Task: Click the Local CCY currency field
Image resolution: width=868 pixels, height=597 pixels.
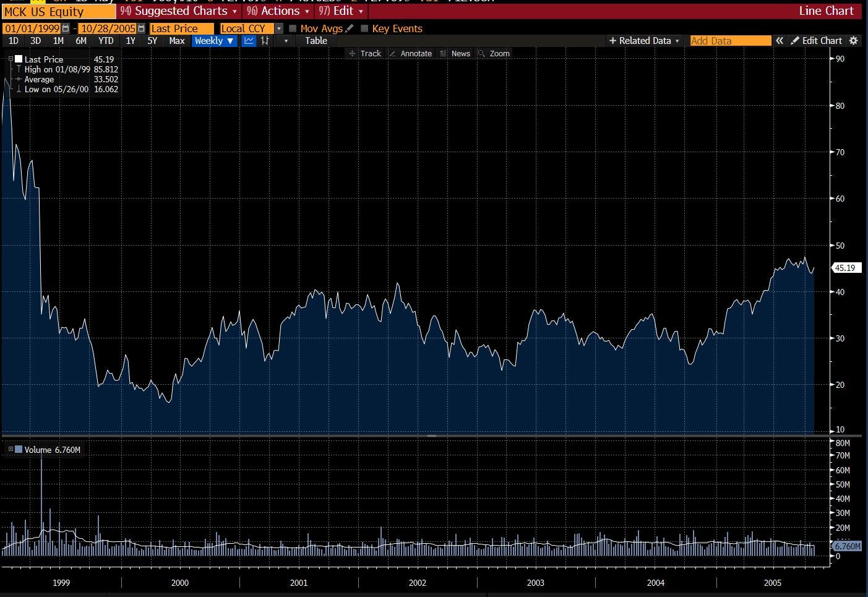Action: pyautogui.click(x=247, y=28)
